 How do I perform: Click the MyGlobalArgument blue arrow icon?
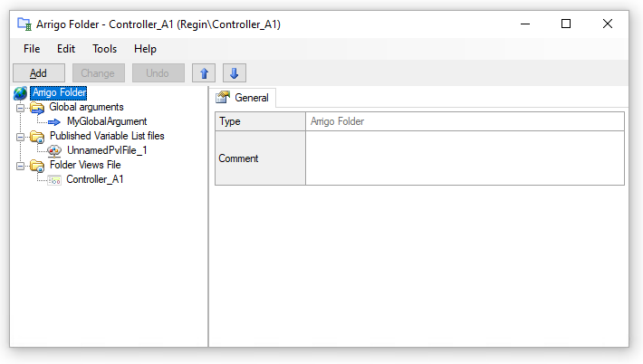pyautogui.click(x=54, y=121)
